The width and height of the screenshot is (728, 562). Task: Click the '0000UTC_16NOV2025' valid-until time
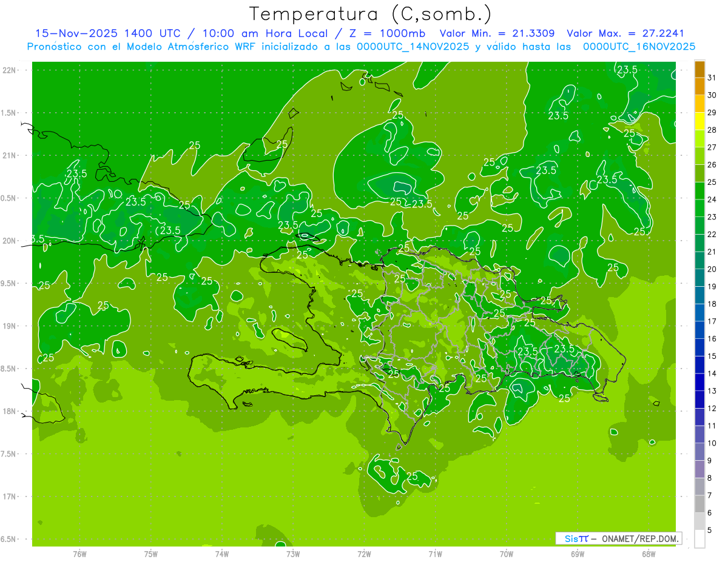tap(639, 46)
